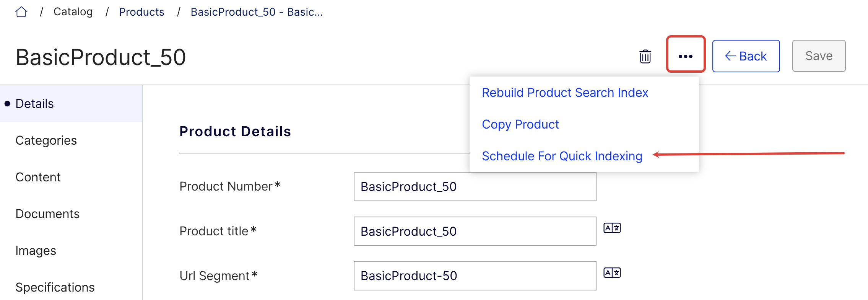Click the translation icon beside Url Segment

612,272
